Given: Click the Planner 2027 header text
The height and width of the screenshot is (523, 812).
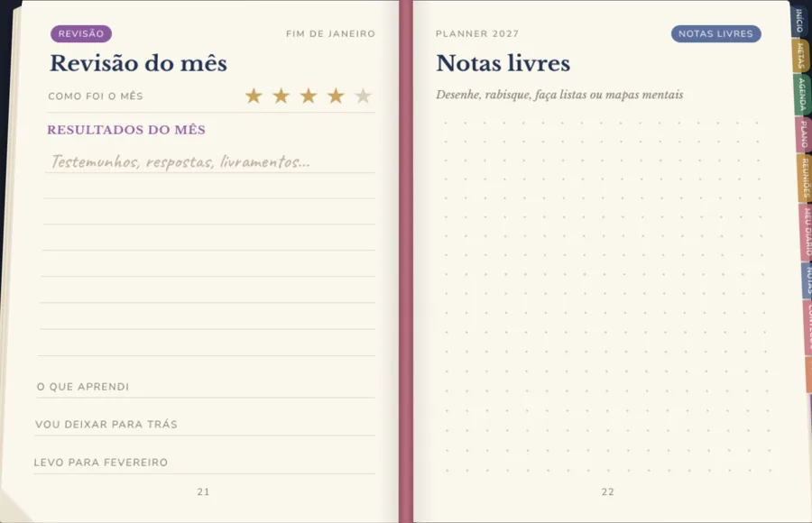Looking at the screenshot, I should (x=477, y=33).
